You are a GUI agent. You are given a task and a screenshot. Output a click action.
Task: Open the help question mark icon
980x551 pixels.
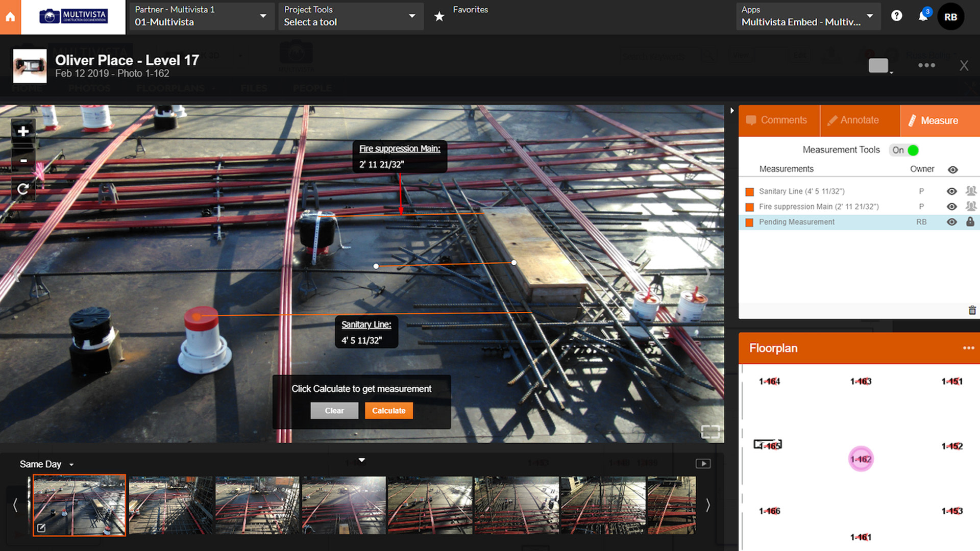pyautogui.click(x=897, y=16)
